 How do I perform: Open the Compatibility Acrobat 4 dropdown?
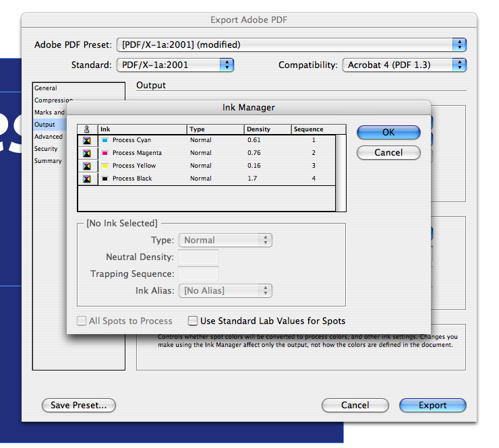404,65
